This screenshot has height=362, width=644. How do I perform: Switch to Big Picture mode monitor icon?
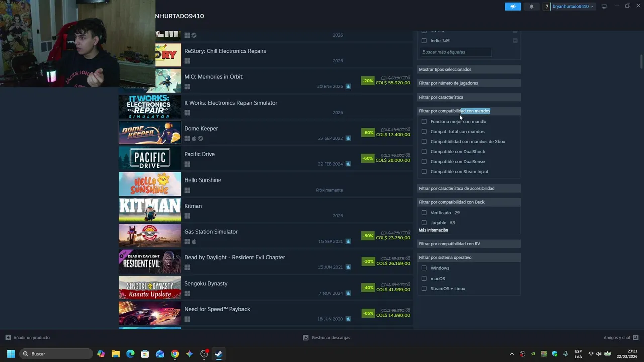click(x=604, y=6)
